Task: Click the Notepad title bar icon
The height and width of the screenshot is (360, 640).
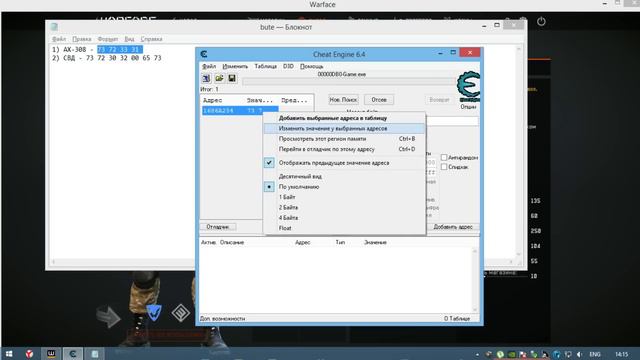Action: pos(54,27)
